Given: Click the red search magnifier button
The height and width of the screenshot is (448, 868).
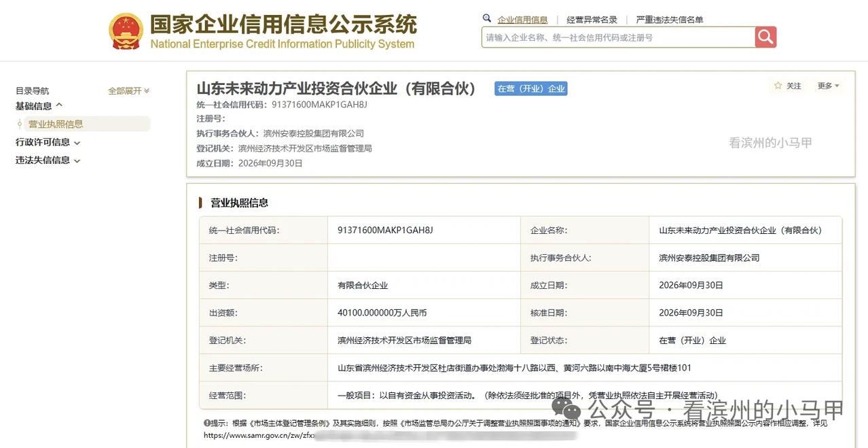Looking at the screenshot, I should tap(765, 37).
